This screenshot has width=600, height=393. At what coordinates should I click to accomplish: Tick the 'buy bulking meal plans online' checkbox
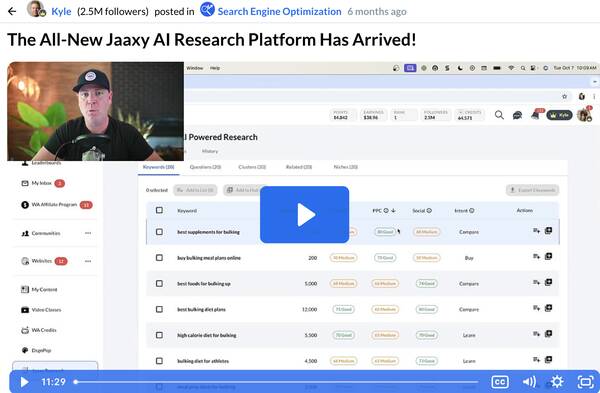159,258
